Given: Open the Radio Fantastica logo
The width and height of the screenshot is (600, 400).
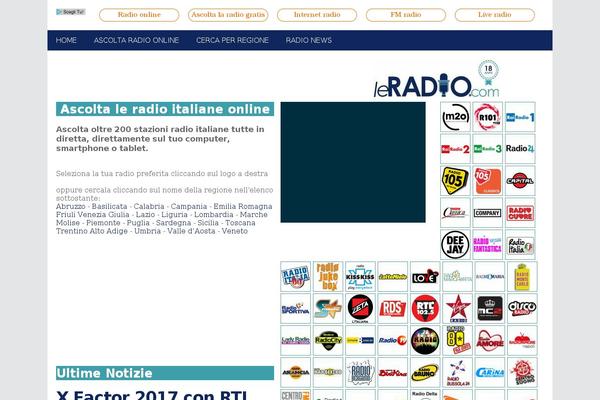Looking at the screenshot, I should (x=488, y=245).
